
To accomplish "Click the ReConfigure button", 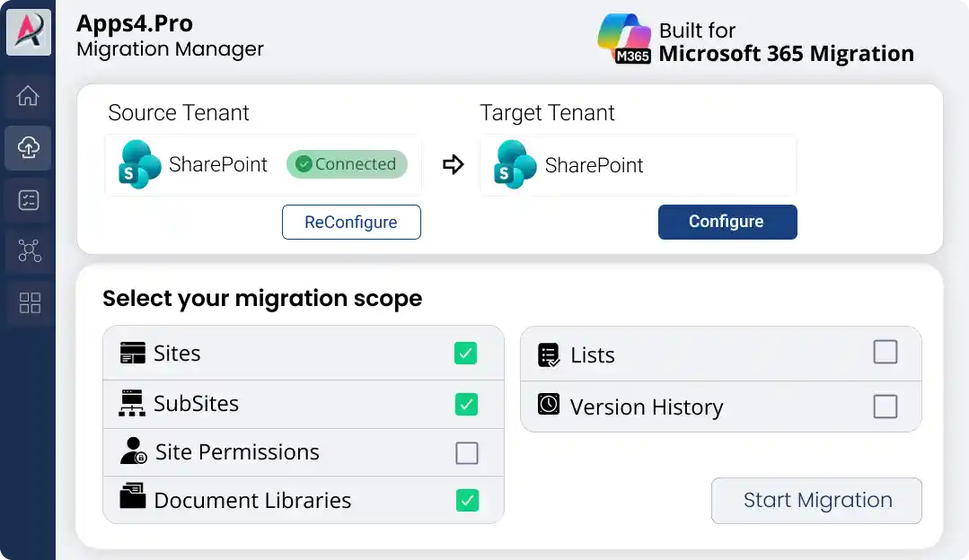I will 351,223.
